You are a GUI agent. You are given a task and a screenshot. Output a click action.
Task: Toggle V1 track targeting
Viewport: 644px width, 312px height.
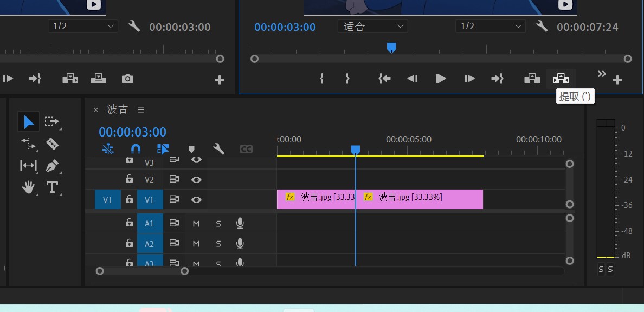coord(150,199)
